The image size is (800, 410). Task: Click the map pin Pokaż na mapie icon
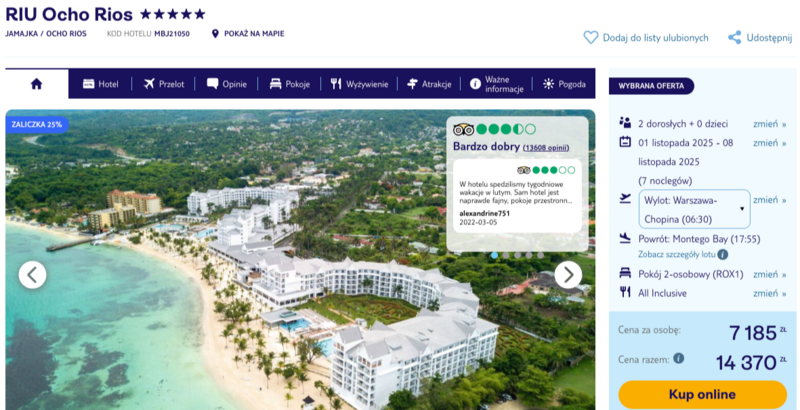tap(215, 34)
